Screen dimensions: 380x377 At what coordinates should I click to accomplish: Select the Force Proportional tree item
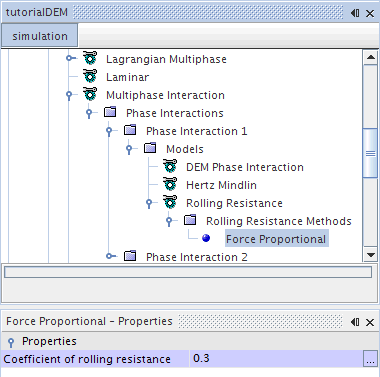[277, 239]
